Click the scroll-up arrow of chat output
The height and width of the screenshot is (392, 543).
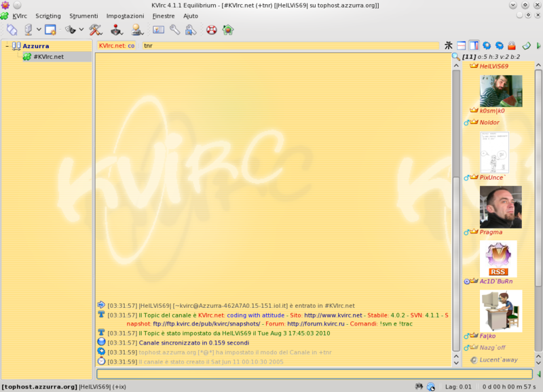456,65
